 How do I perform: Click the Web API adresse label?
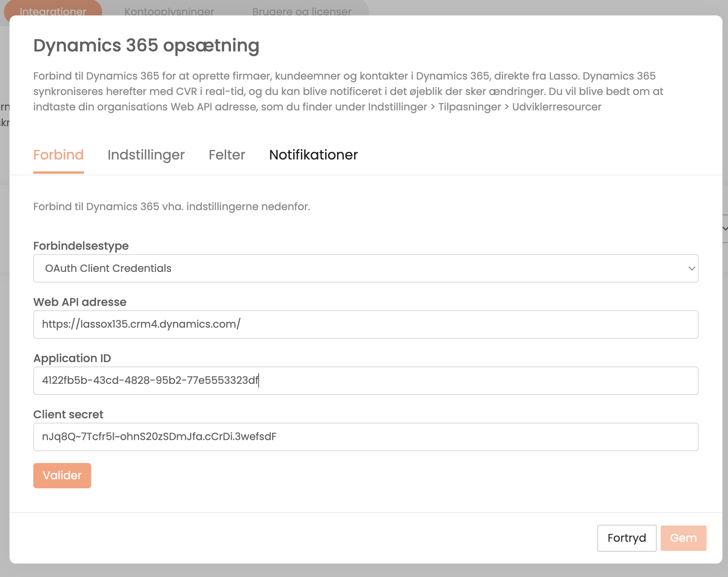point(80,302)
